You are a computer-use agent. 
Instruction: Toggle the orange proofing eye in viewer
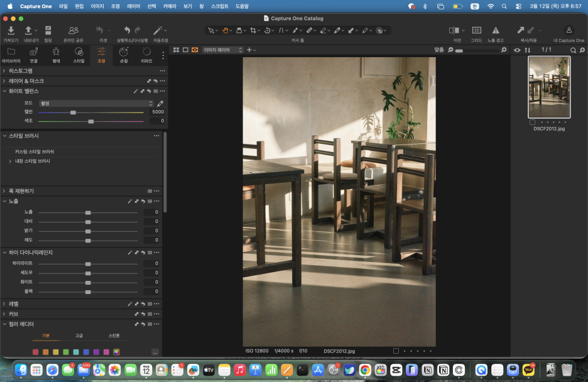pyautogui.click(x=195, y=50)
